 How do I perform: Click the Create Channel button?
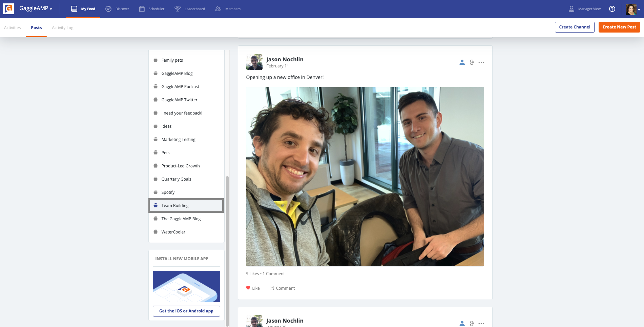coord(574,27)
